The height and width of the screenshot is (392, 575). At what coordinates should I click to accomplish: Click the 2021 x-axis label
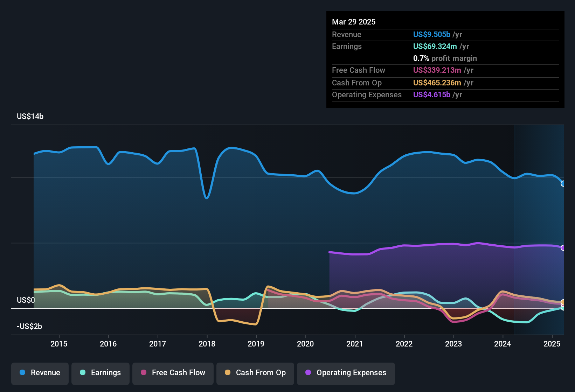[355, 344]
